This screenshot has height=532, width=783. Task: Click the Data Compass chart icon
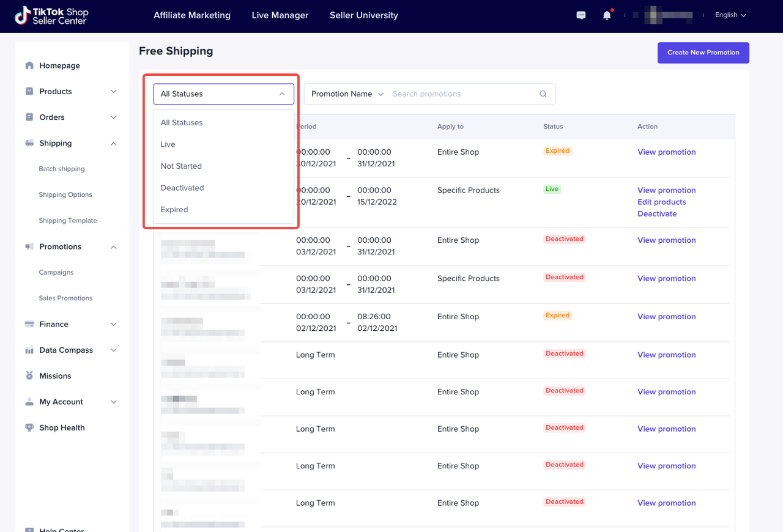coord(29,350)
